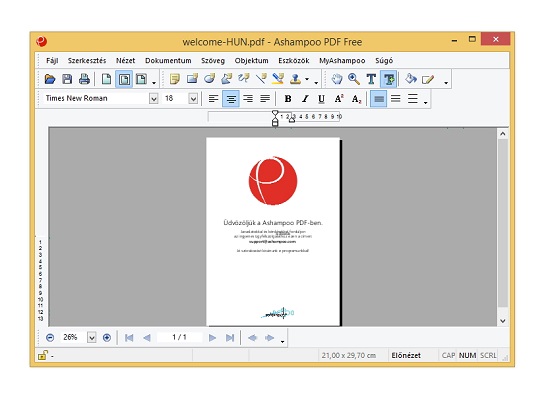
Task: Select the magnifier zoom tool
Action: pyautogui.click(x=354, y=79)
